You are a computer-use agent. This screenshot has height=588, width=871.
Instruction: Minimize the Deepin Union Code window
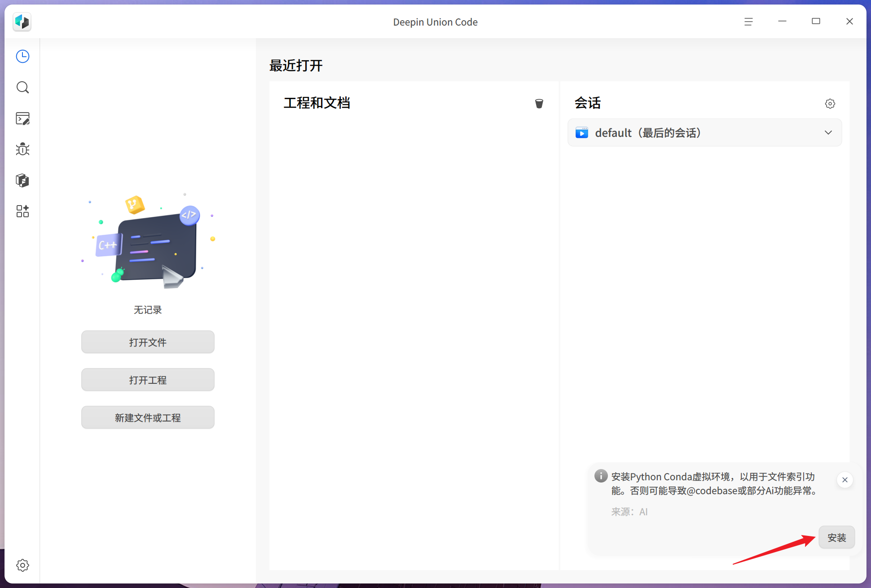(782, 22)
